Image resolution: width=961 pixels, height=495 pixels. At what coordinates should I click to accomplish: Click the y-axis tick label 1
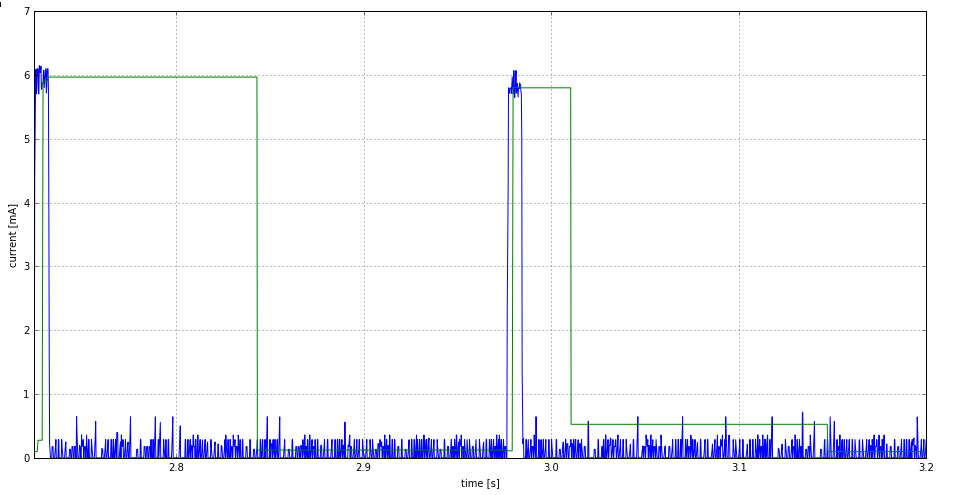click(26, 395)
